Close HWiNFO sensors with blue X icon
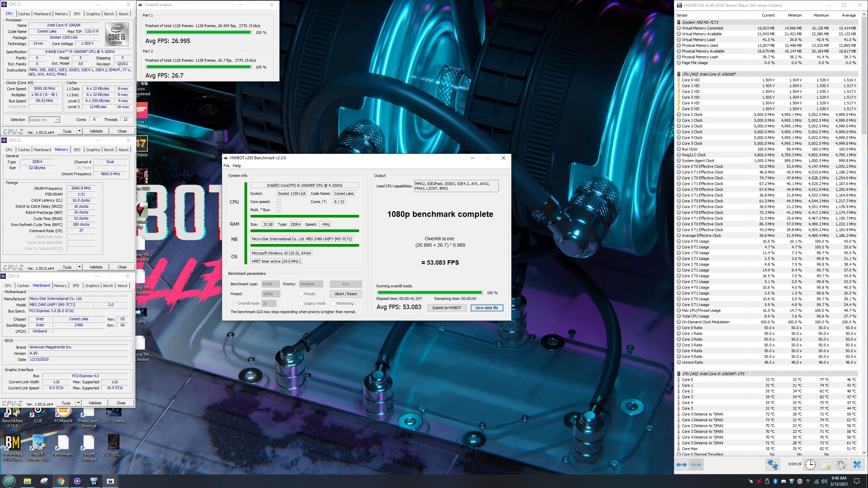Viewport: 868px width, 488px height. pos(857,465)
